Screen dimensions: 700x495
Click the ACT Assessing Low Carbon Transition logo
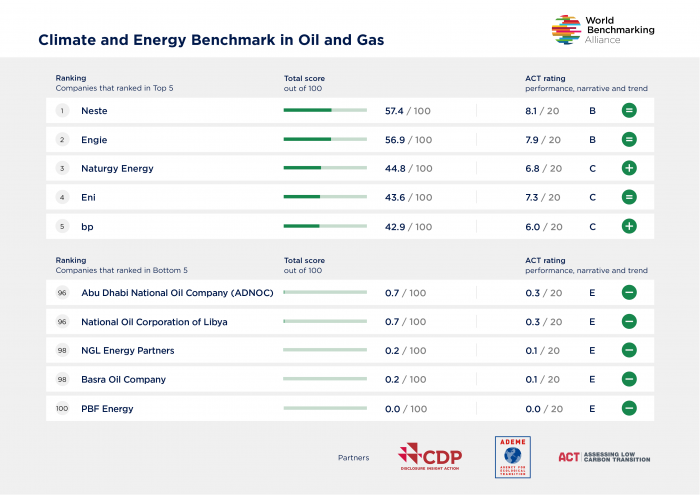[x=604, y=457]
